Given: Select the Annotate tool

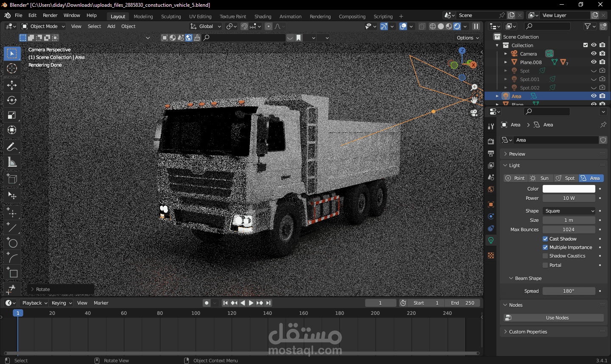Looking at the screenshot, I should [x=12, y=147].
